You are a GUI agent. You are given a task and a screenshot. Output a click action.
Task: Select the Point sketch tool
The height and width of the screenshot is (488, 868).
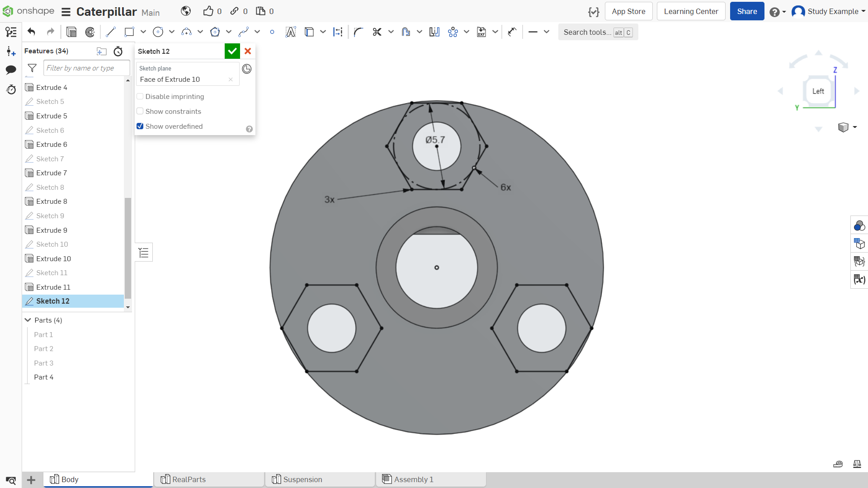[272, 32]
